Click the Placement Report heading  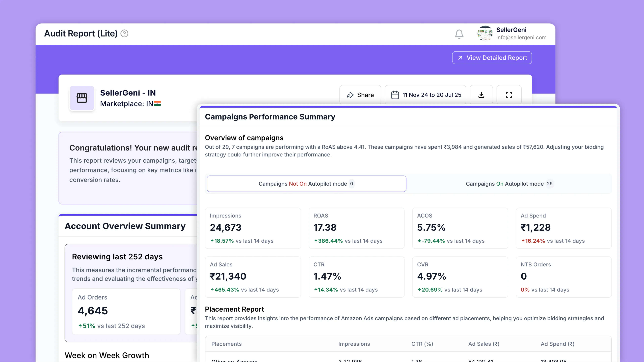tap(234, 309)
